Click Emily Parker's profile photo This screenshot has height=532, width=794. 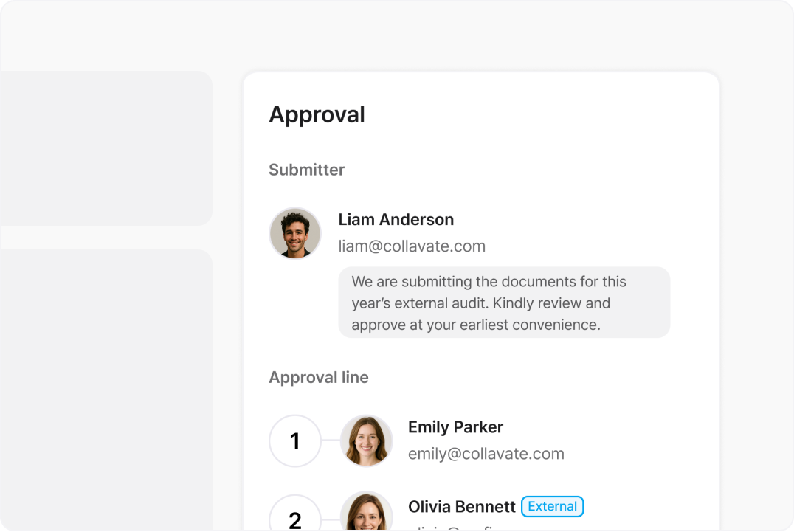366,441
